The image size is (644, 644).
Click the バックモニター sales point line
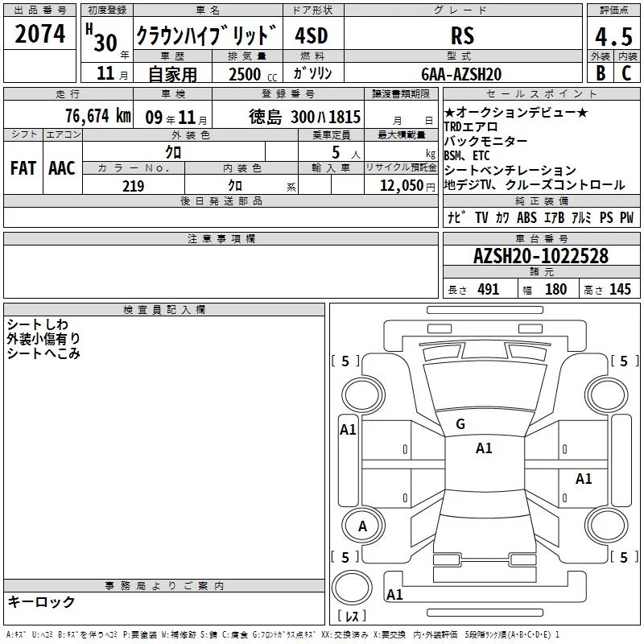point(486,142)
